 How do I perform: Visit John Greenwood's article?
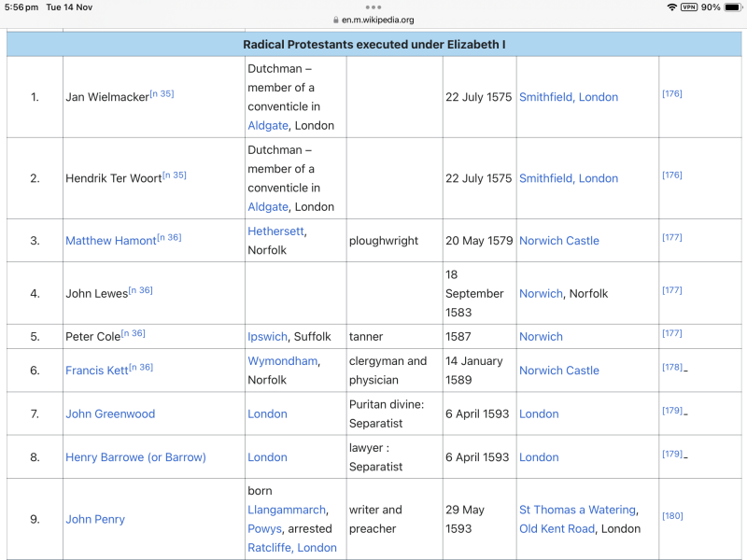(x=110, y=413)
